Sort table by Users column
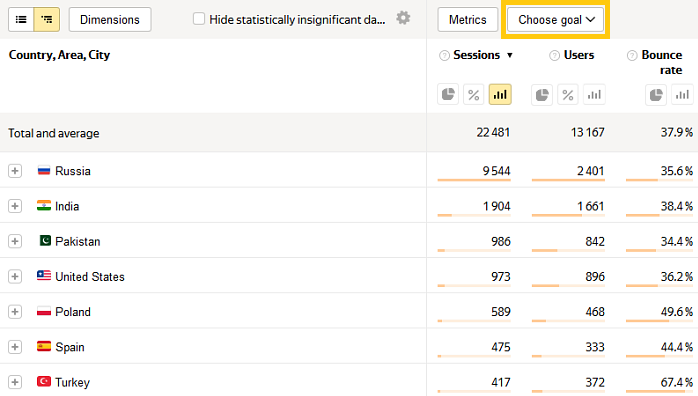Image resolution: width=698 pixels, height=396 pixels. point(579,55)
